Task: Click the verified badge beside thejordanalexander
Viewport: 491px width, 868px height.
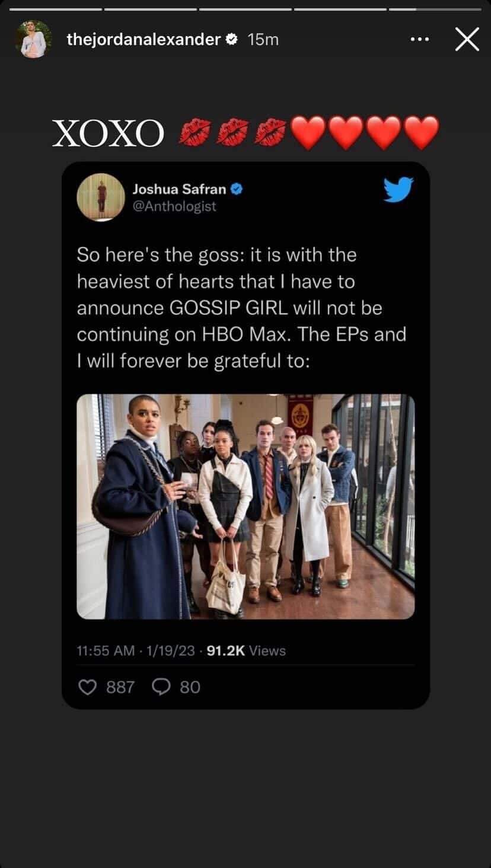Action: (232, 40)
